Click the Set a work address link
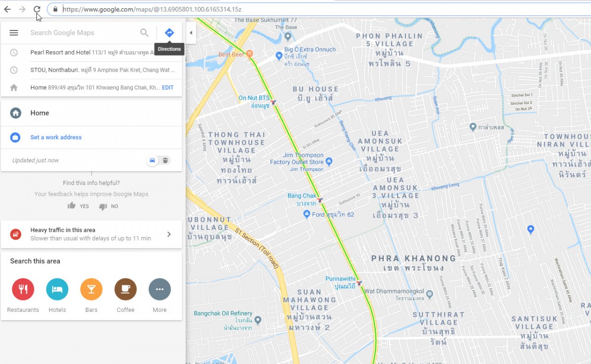Viewport: 591px width, 364px height. point(56,137)
